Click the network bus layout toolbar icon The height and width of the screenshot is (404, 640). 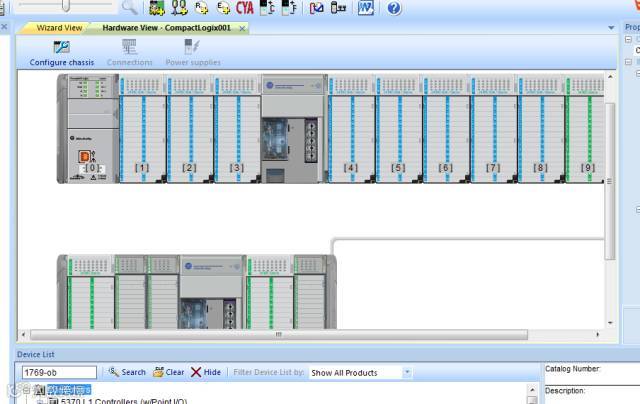(338, 7)
